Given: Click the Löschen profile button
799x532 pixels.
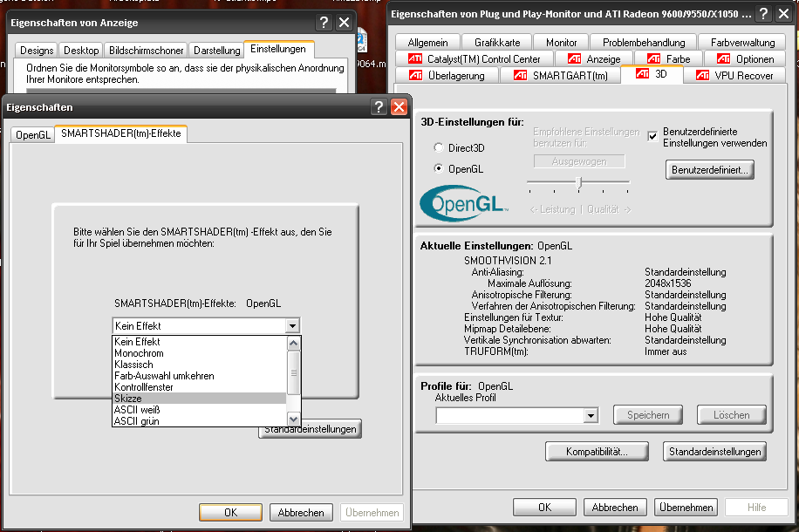Looking at the screenshot, I should click(x=731, y=415).
